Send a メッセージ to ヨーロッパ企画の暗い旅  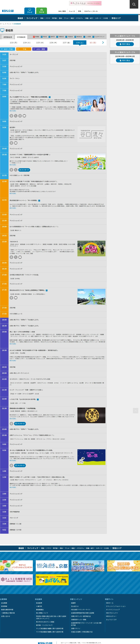coord(20,466)
